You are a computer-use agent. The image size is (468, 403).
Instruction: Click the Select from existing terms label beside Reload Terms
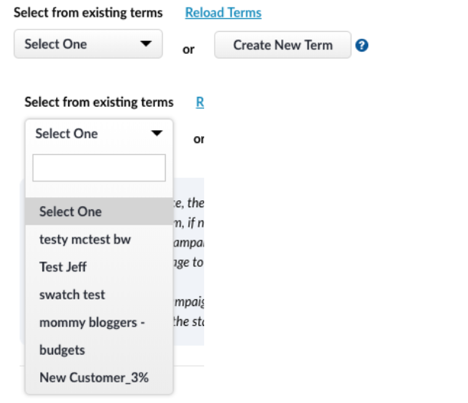(88, 13)
